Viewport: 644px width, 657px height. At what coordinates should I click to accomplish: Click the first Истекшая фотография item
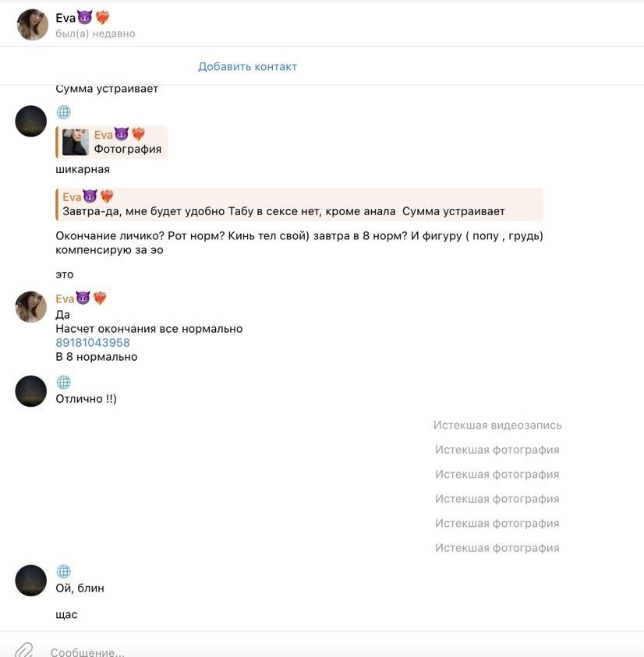(497, 450)
